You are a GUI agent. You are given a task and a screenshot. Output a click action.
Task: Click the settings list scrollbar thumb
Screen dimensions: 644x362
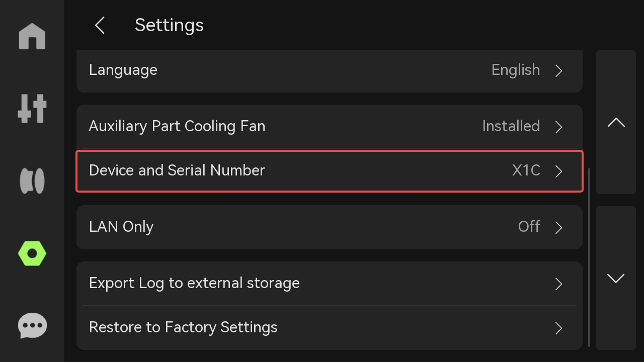coord(589,256)
